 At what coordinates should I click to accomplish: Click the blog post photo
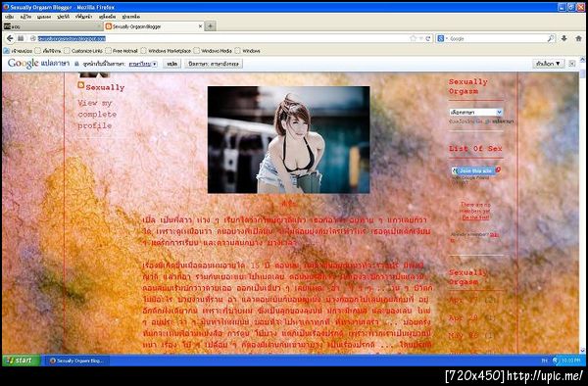288,140
